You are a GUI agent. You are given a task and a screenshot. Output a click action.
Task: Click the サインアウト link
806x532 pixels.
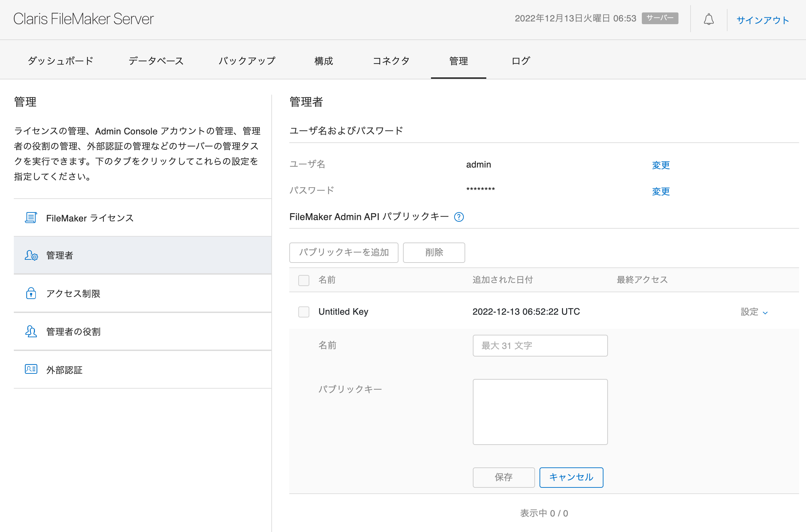coord(762,20)
